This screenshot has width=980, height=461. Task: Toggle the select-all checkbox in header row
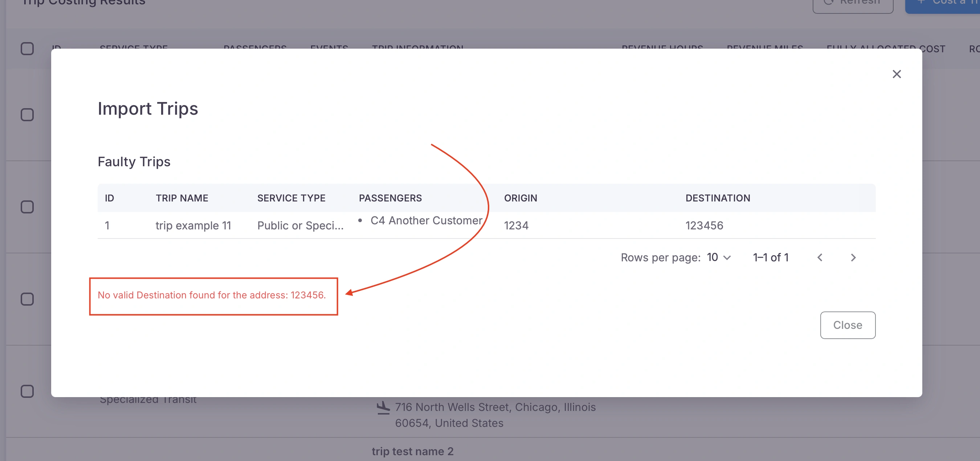click(x=27, y=49)
